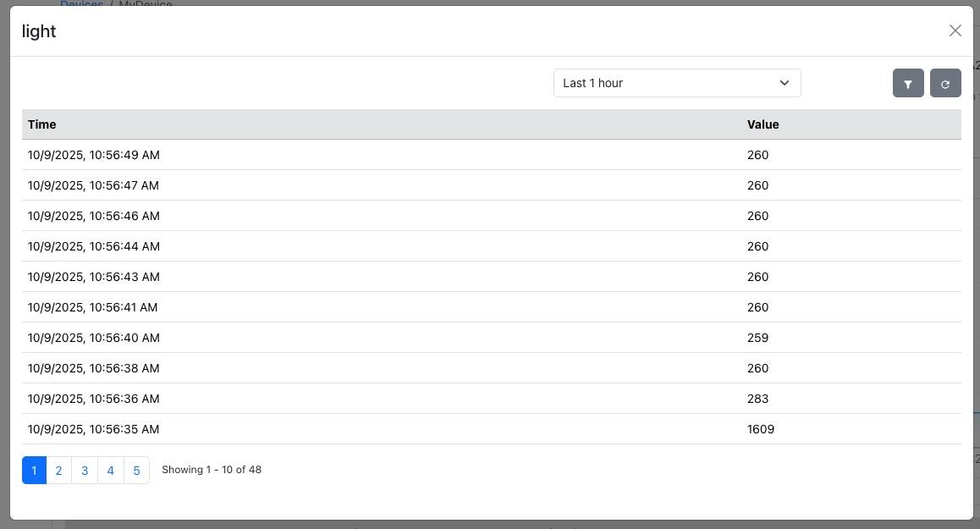Click the 10:56:44 AM timestamp
980x529 pixels.
point(94,246)
